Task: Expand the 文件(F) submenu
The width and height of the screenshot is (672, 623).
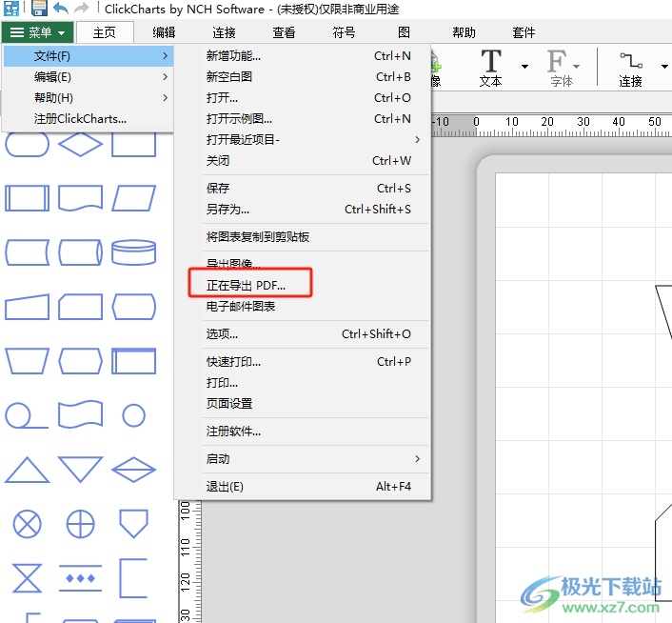Action: [89, 56]
